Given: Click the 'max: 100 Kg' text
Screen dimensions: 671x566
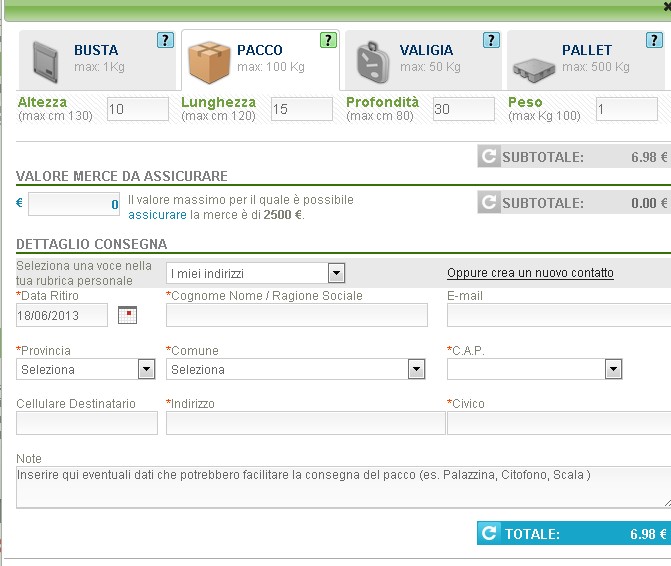Looking at the screenshot, I should click(x=270, y=67).
